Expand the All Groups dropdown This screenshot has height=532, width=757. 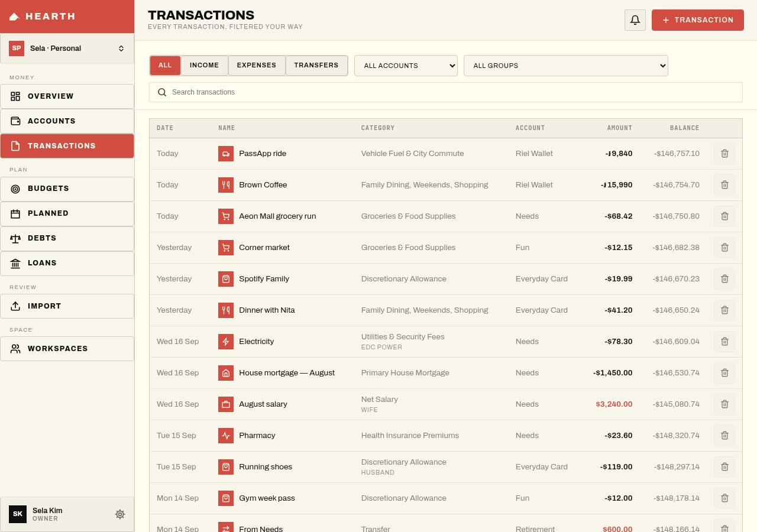tap(566, 66)
